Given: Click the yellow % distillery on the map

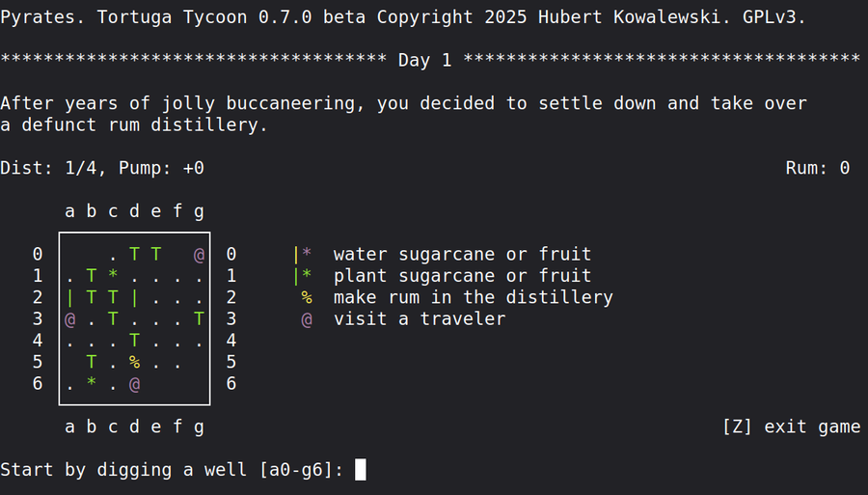Looking at the screenshot, I should pos(135,362).
